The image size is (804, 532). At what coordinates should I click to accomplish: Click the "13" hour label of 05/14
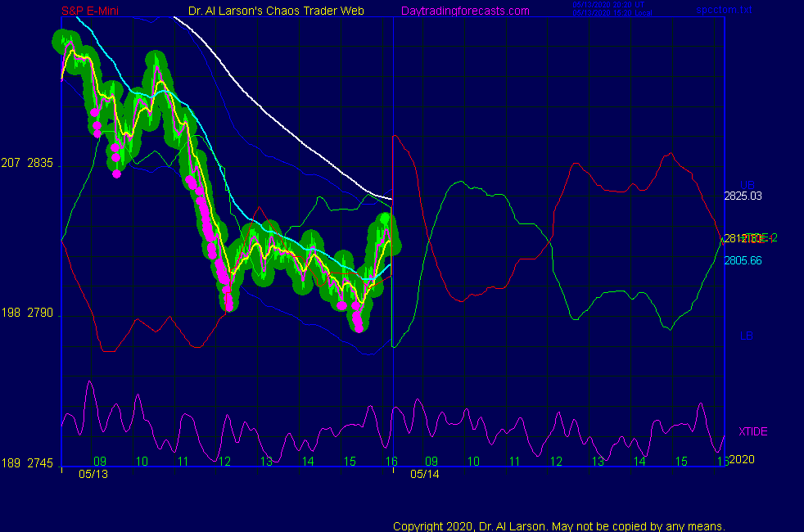(598, 462)
